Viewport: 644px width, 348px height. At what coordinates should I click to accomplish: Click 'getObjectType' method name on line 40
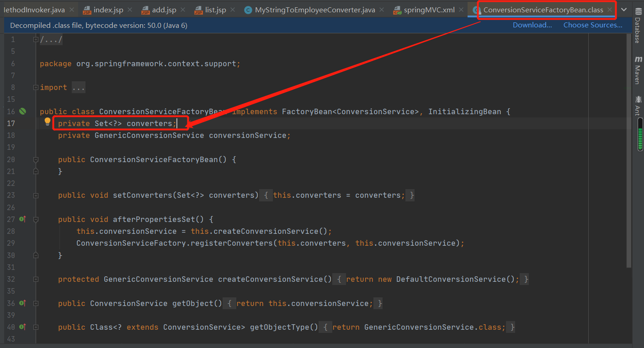click(280, 327)
